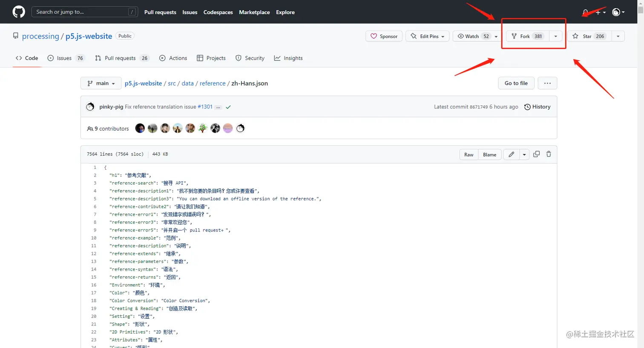Switch to the Issues tab showing 76
This screenshot has height=348, width=644.
pyautogui.click(x=66, y=58)
